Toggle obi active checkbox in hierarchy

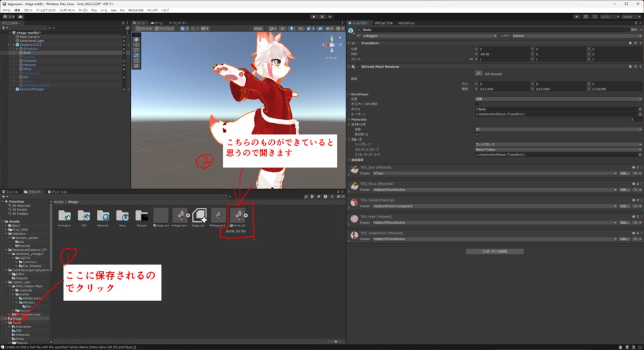(x=125, y=77)
